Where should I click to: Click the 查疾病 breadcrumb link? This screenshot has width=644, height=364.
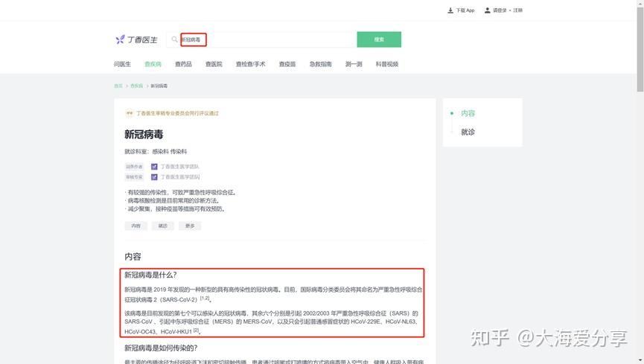[x=137, y=86]
